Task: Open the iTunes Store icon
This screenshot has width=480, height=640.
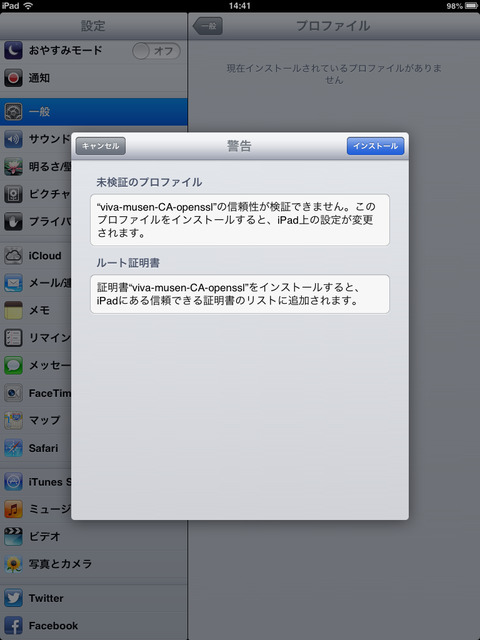Action: [13, 482]
